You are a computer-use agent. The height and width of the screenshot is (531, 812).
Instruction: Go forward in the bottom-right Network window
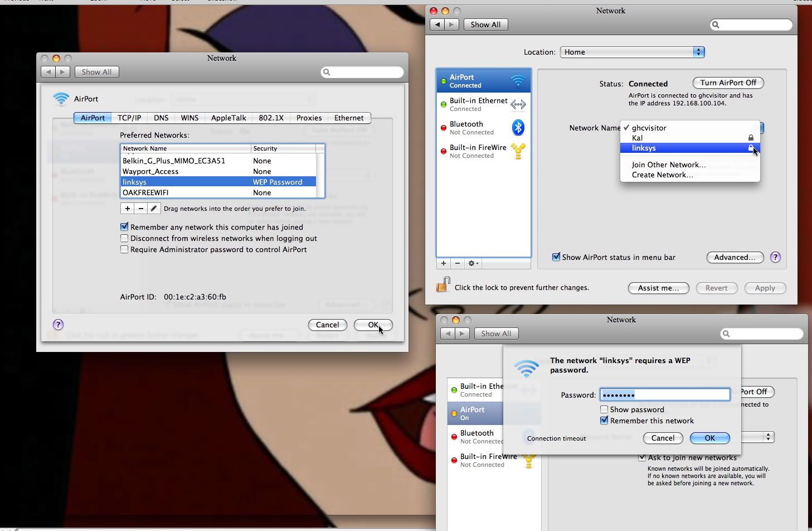pyautogui.click(x=463, y=334)
